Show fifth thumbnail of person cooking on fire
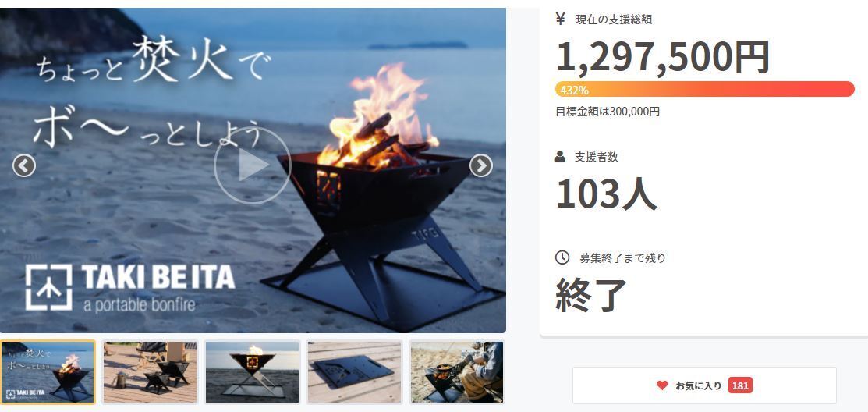 click(457, 372)
